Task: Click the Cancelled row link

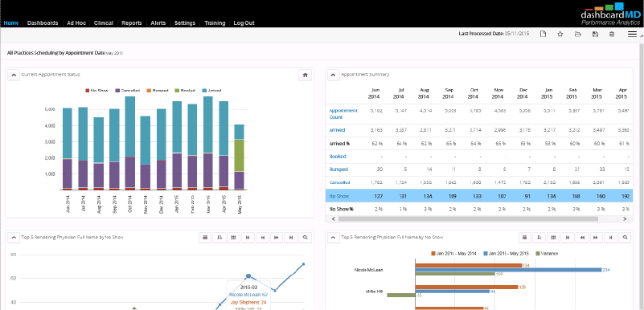Action: [x=339, y=182]
